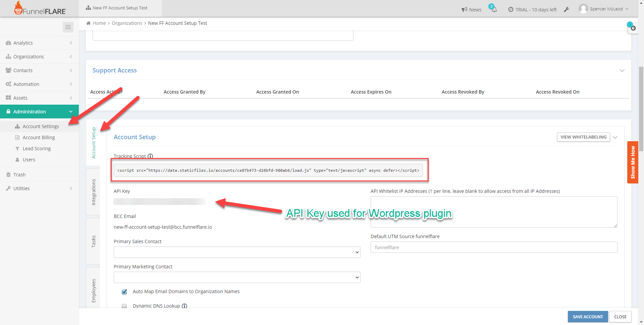Screen dimensions: 644x325
Task: Click the Account Billing document icon
Action: [x=17, y=138]
